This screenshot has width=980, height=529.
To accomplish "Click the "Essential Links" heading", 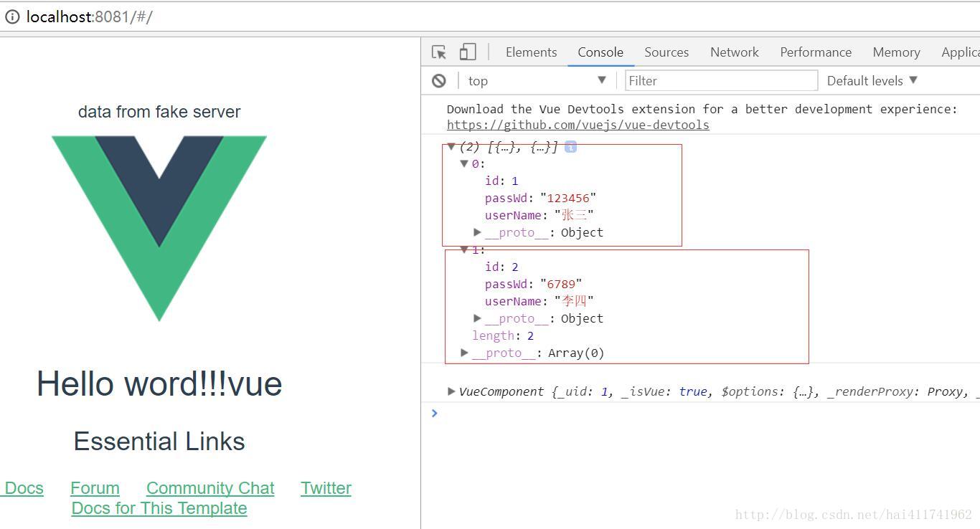I will click(159, 442).
